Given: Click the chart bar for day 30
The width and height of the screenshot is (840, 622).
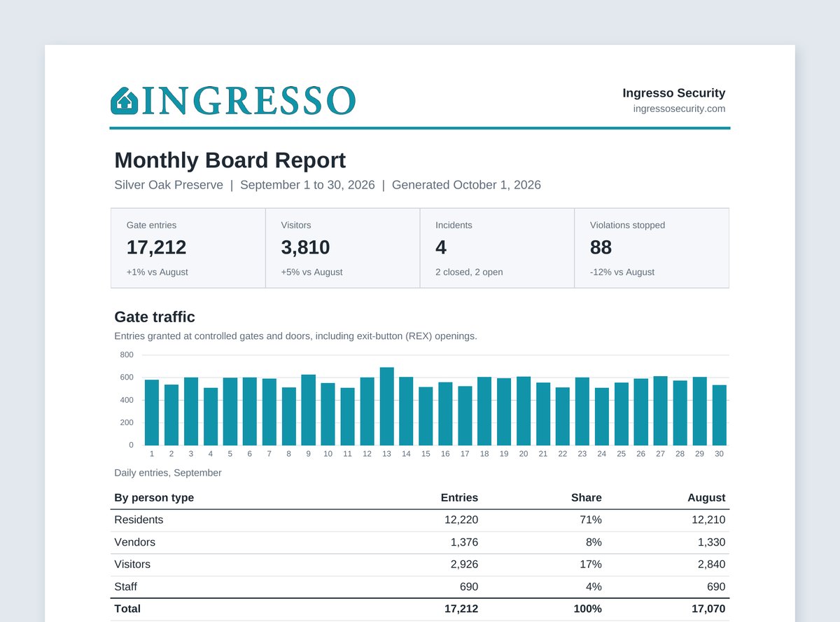Looking at the screenshot, I should tap(719, 415).
